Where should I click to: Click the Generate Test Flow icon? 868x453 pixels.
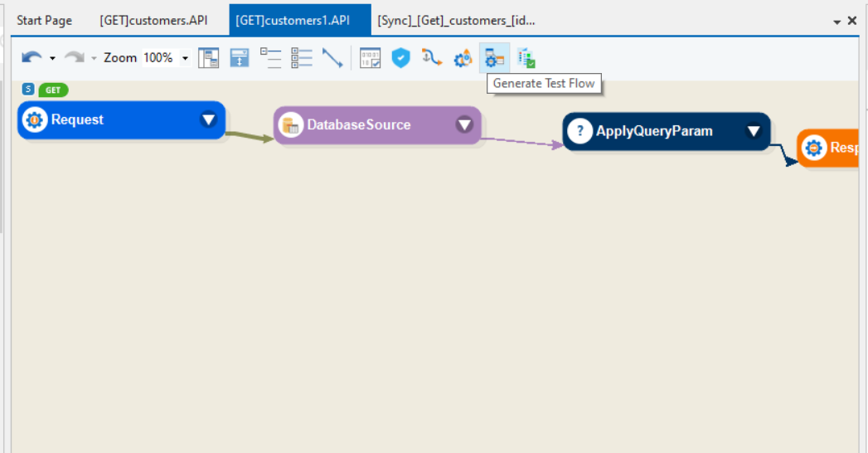[494, 58]
